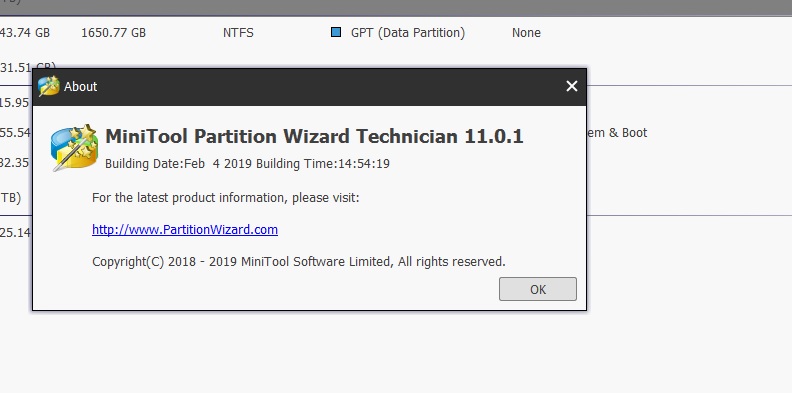Viewport: 792px width, 393px height.
Task: Click the MiniTool Partition Wizard logo icon
Action: pos(74,148)
